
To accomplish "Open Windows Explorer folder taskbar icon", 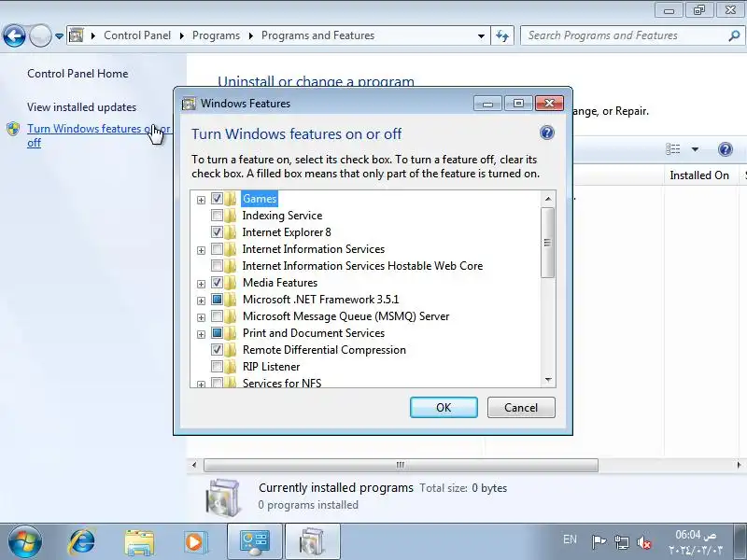I will tap(139, 542).
